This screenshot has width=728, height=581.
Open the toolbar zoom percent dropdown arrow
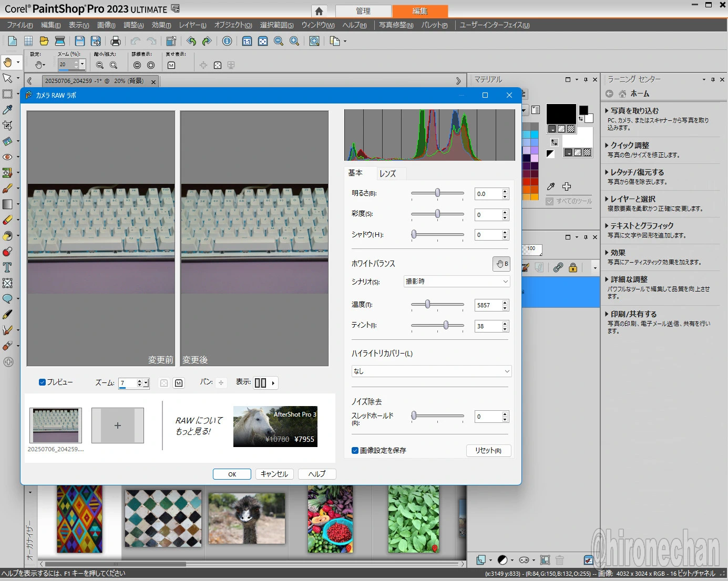[x=82, y=65]
